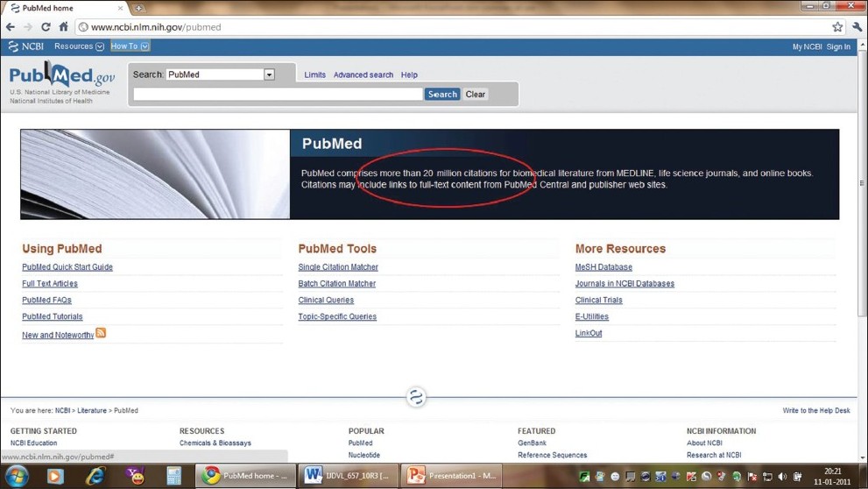868x489 pixels.
Task: Click NCBI in the breadcrumb trail
Action: (x=62, y=410)
